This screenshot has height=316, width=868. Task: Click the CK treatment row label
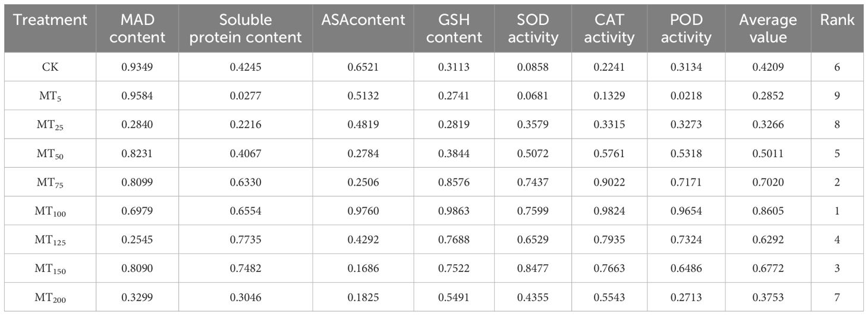click(50, 67)
